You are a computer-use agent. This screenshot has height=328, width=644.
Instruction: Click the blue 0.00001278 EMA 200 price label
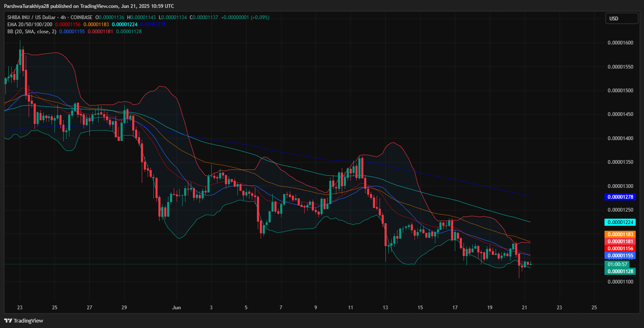coord(620,197)
